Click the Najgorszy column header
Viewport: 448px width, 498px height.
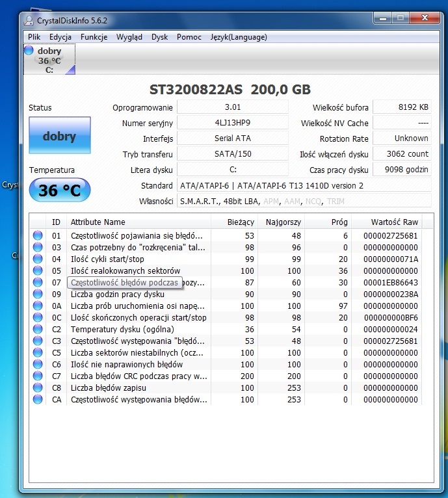(x=281, y=222)
